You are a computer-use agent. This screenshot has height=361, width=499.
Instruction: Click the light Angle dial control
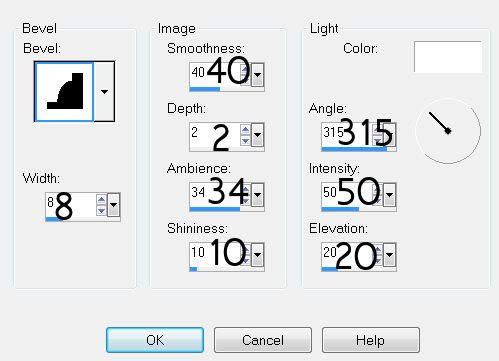click(448, 131)
